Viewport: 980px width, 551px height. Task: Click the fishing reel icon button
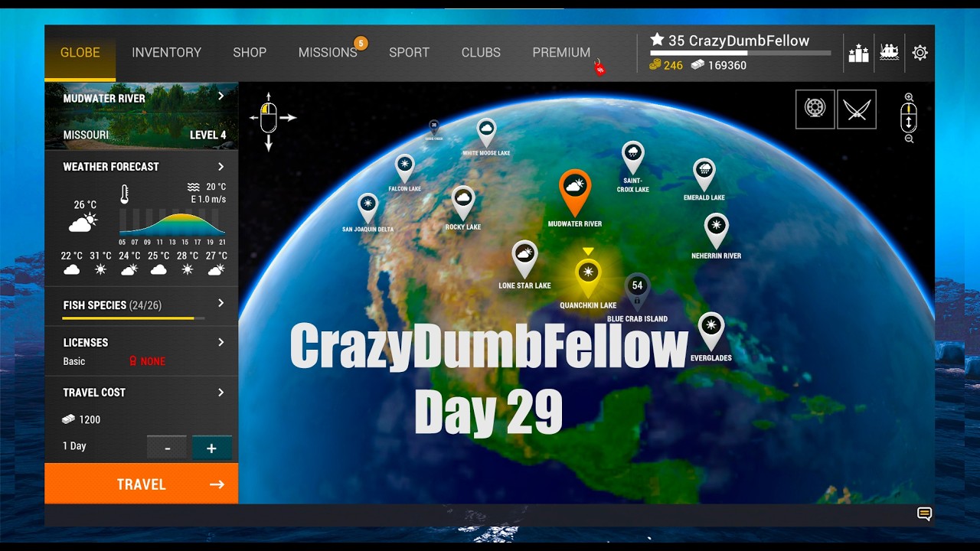[815, 109]
